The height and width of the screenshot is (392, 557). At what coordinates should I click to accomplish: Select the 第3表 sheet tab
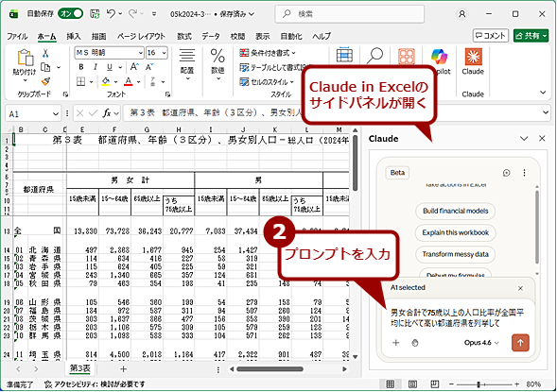tap(80, 368)
